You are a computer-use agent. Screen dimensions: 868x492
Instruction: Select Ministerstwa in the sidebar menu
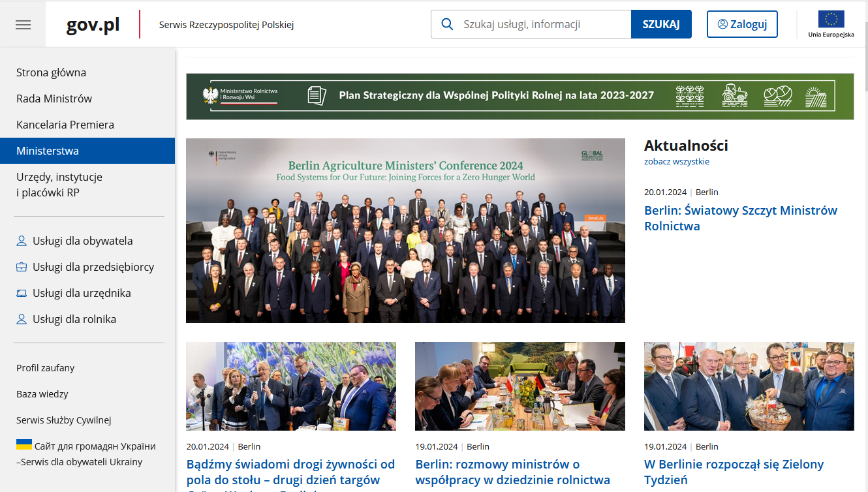pos(48,151)
